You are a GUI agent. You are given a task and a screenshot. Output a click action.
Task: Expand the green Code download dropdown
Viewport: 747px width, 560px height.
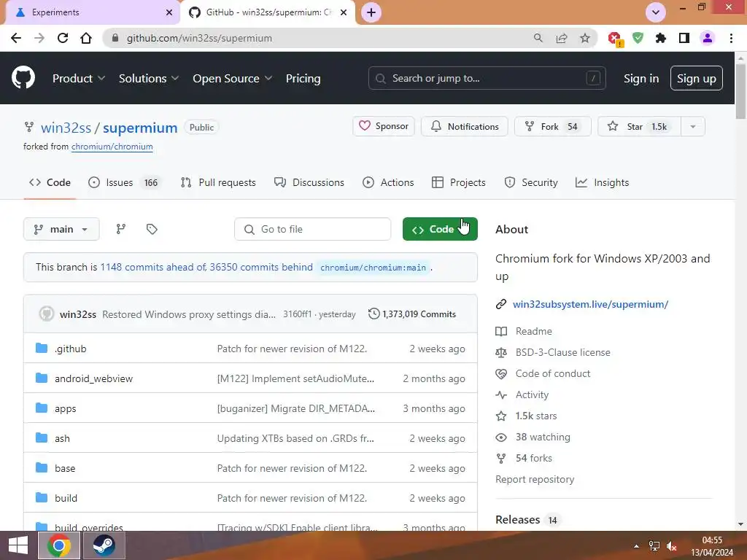tap(440, 229)
